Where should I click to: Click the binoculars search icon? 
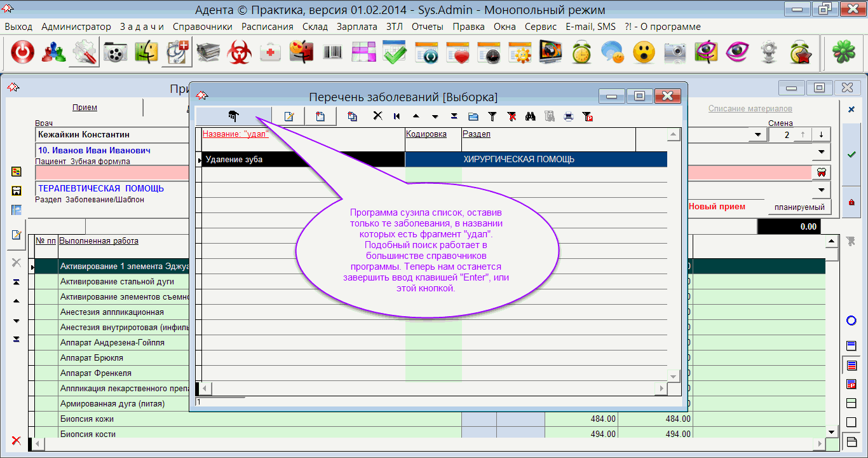tap(531, 116)
